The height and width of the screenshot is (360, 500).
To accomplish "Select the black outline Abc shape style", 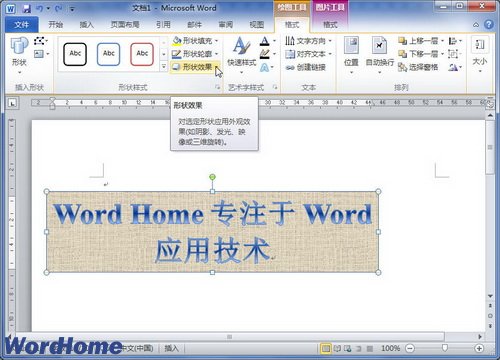I will pos(75,54).
